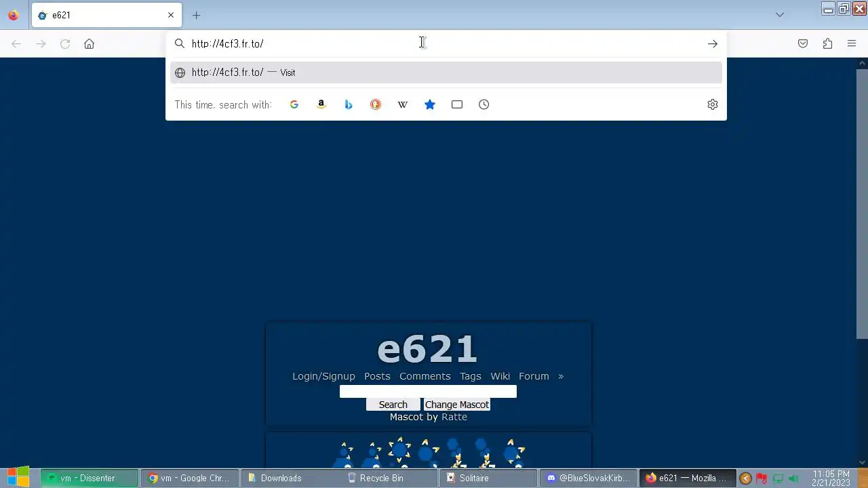Switch to Solitaire taskbar window
Screen dimensions: 868x488
click(x=489, y=478)
